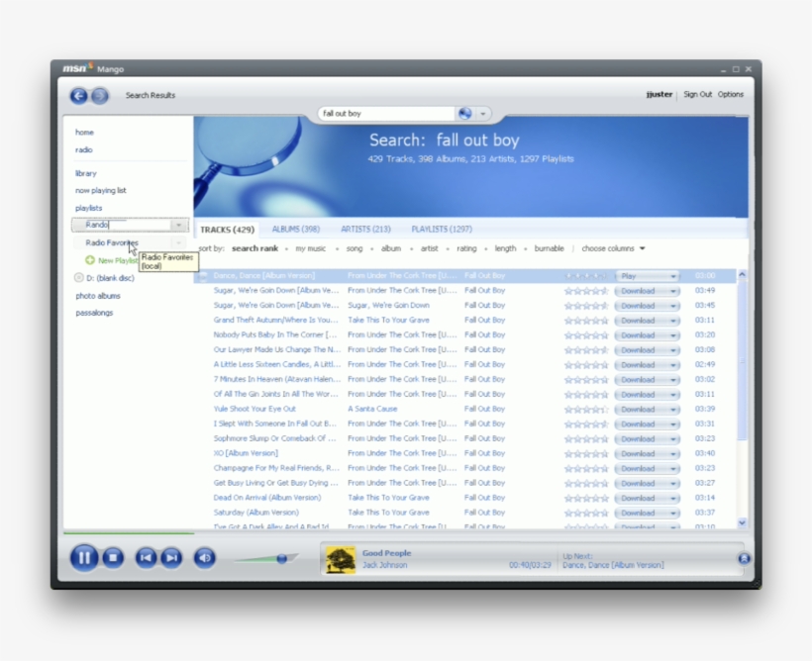812x661 pixels.
Task: Open photo albums in the sidebar
Action: (98, 296)
